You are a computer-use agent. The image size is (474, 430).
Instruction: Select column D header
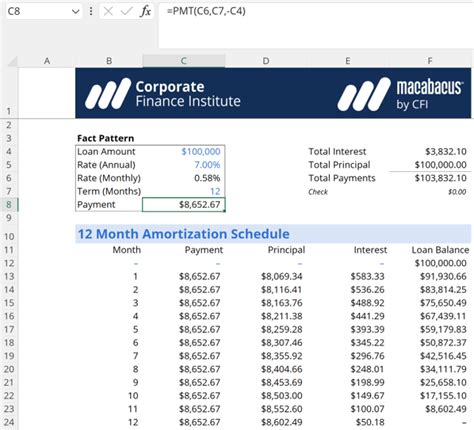click(266, 61)
